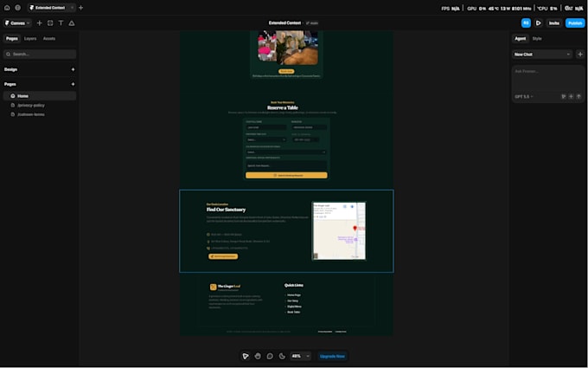The image size is (588, 368).
Task: Select the vector shape triangle tool
Action: (x=72, y=23)
